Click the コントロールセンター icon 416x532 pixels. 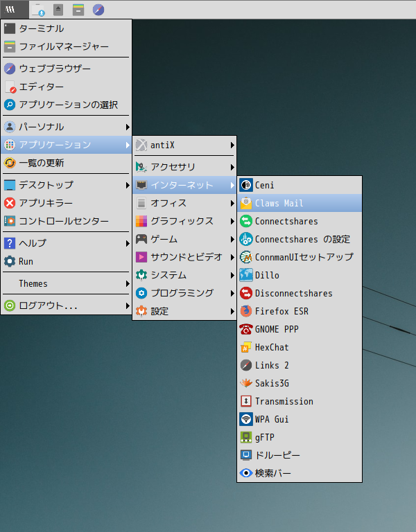click(x=10, y=221)
